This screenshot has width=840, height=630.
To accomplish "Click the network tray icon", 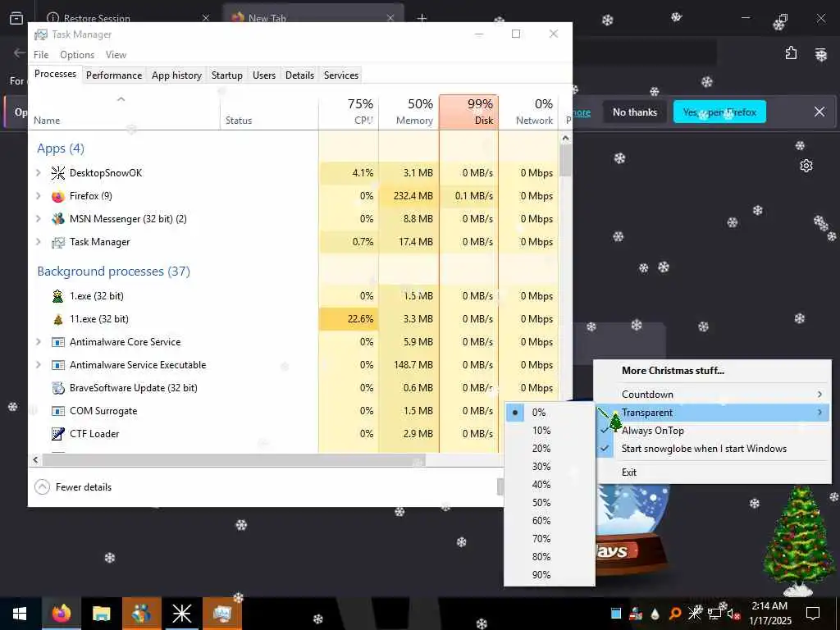I will pos(714,614).
